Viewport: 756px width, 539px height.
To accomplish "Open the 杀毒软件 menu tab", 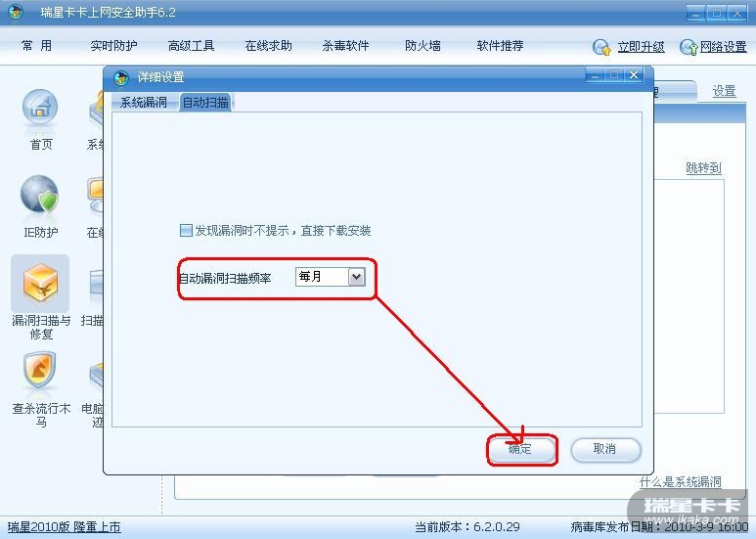I will pyautogui.click(x=345, y=46).
